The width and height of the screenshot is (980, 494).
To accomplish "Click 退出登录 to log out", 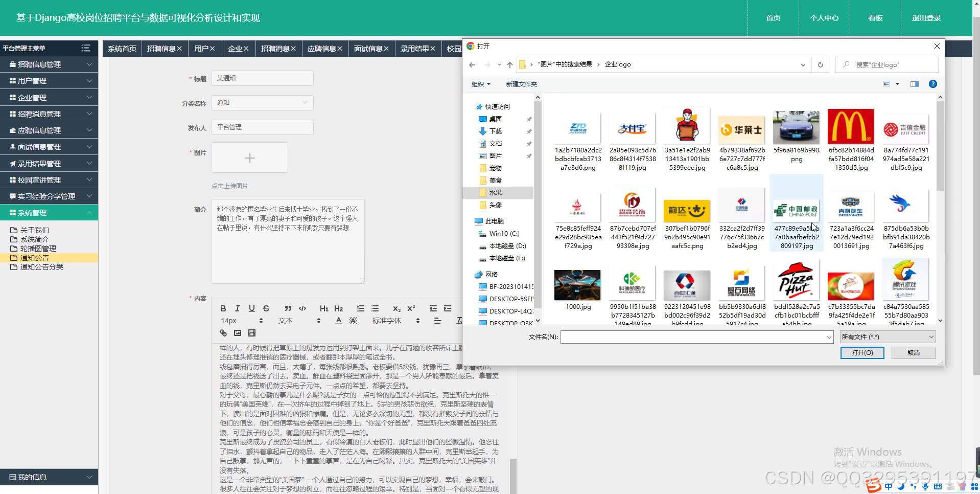I will tap(926, 18).
